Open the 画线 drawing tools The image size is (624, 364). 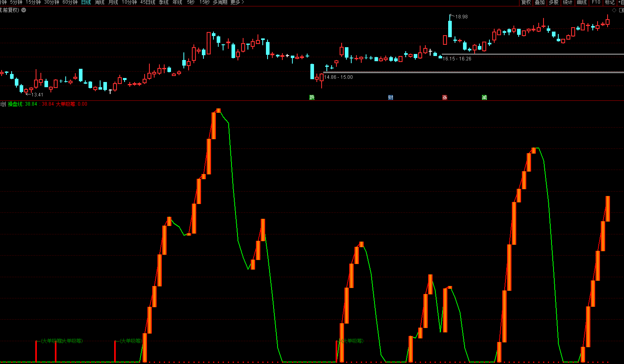tap(582, 2)
